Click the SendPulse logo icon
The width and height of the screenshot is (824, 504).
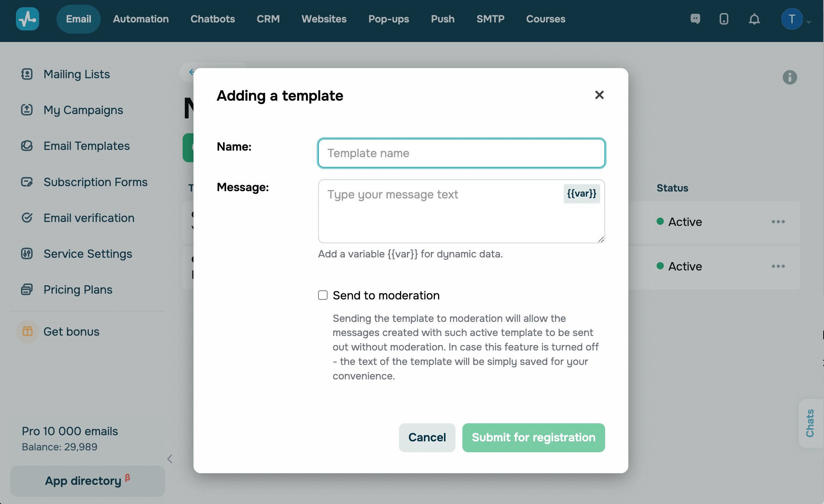click(x=28, y=19)
